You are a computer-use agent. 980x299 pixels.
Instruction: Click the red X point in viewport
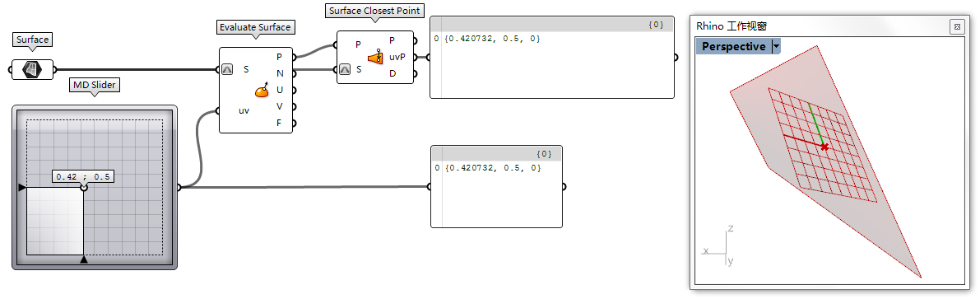(824, 147)
